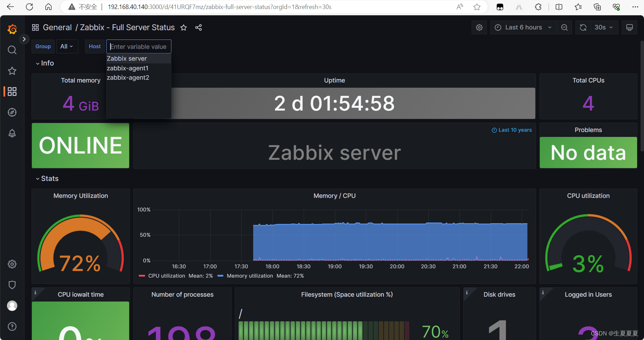
Task: Show Disk drives panel info icon
Action: point(467,293)
